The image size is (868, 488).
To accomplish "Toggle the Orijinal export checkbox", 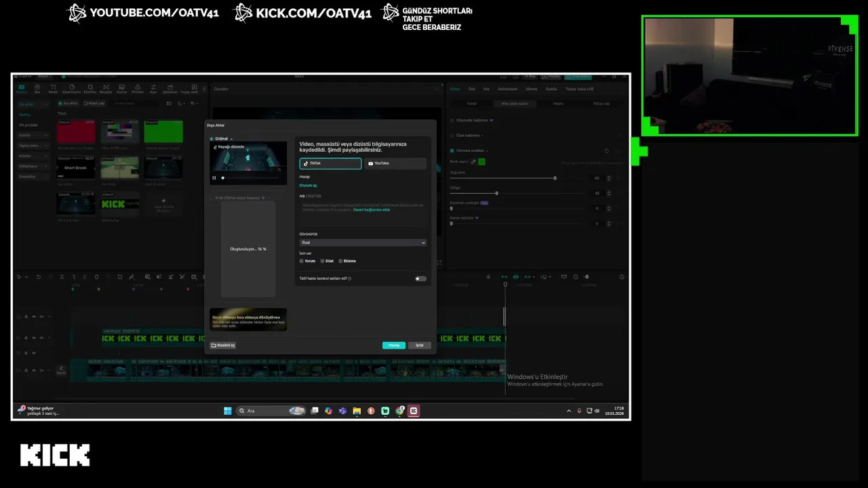I will point(212,138).
